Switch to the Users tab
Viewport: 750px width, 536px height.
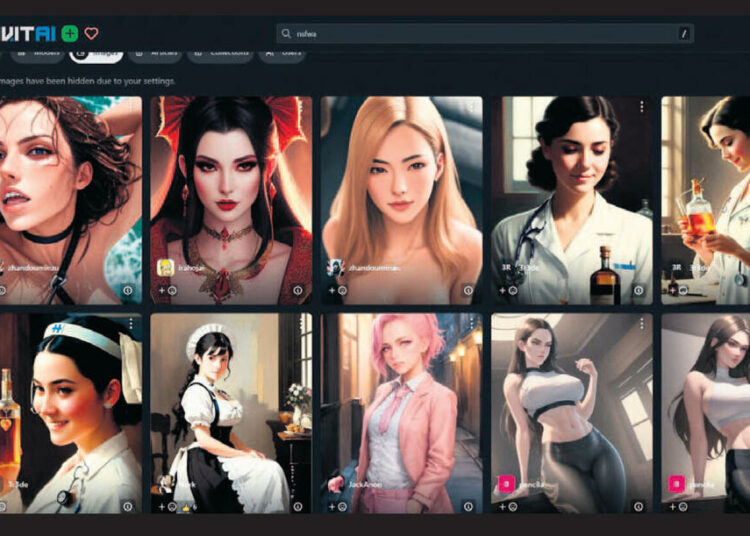[282, 54]
